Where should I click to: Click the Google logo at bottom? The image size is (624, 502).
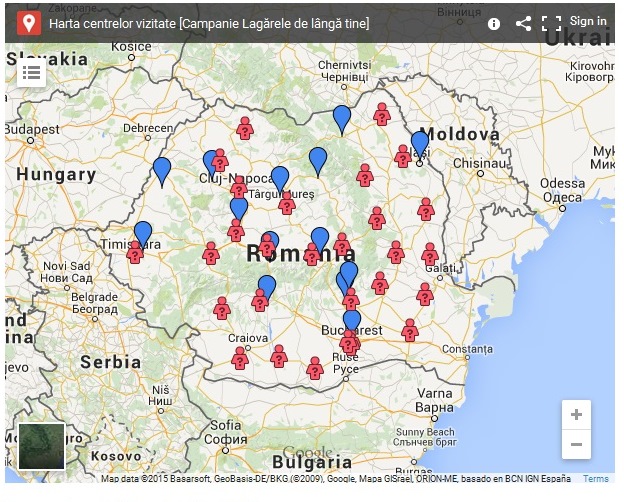click(306, 453)
